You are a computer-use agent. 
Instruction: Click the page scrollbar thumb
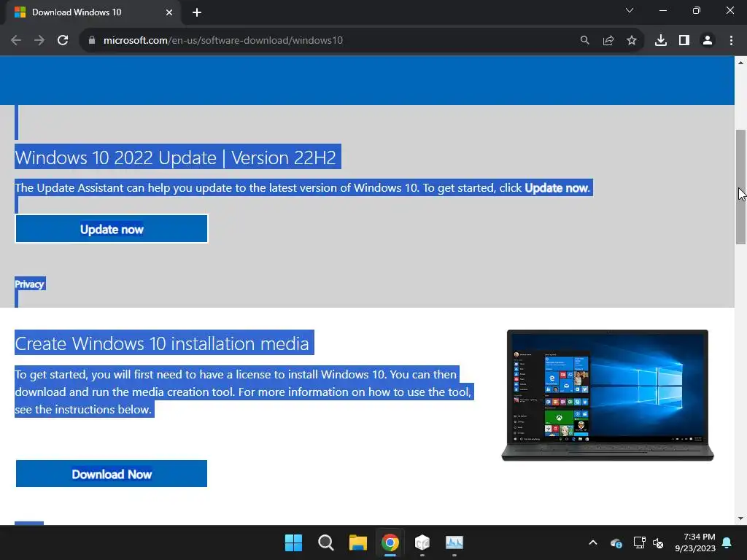[741, 187]
